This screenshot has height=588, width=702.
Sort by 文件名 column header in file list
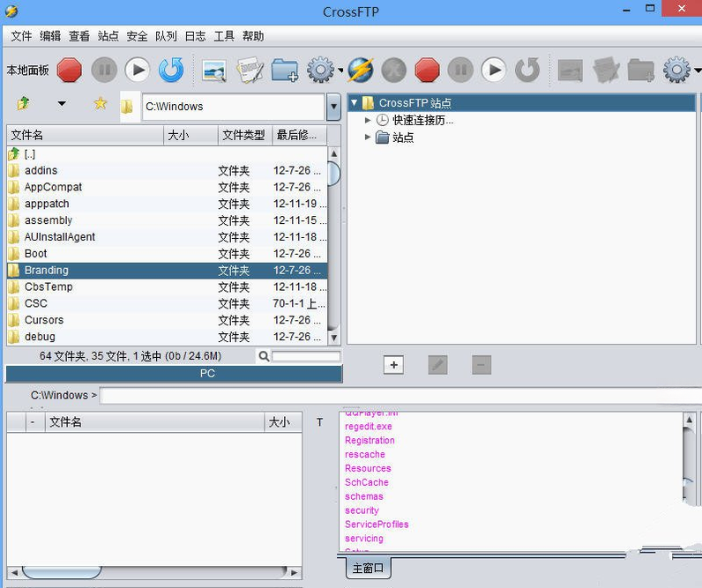[x=85, y=135]
